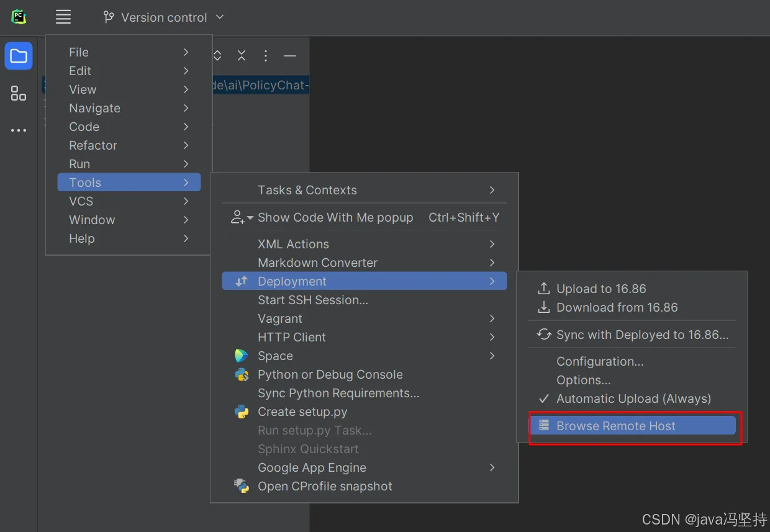The height and width of the screenshot is (532, 770).
Task: Open the Structure tool window icon
Action: click(19, 94)
